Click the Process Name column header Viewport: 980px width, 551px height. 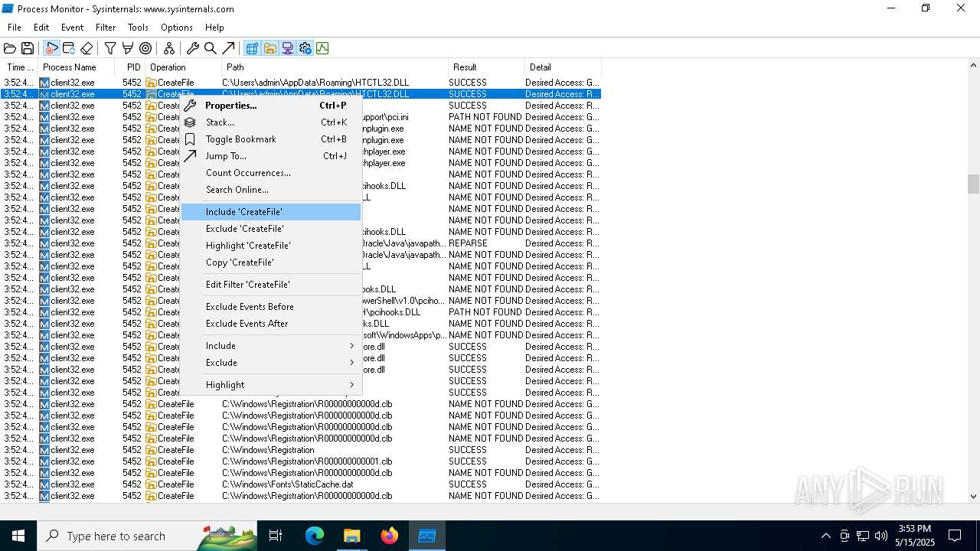click(x=77, y=67)
